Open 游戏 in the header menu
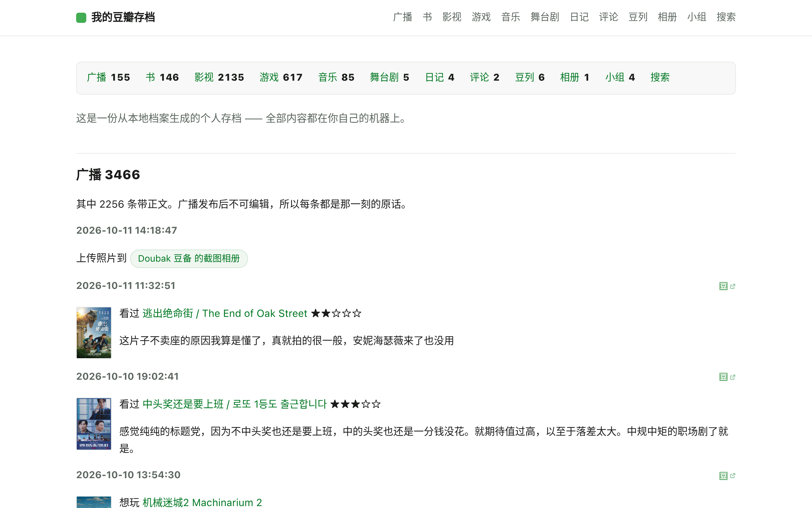 tap(481, 17)
